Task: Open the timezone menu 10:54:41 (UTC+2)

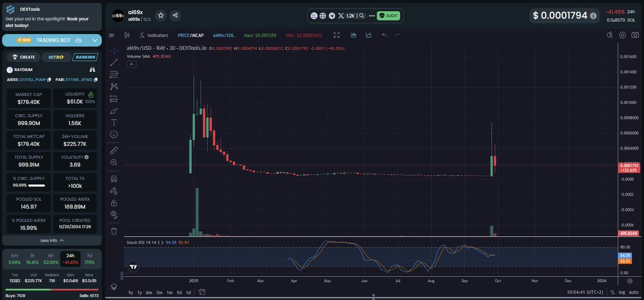Action: point(584,292)
